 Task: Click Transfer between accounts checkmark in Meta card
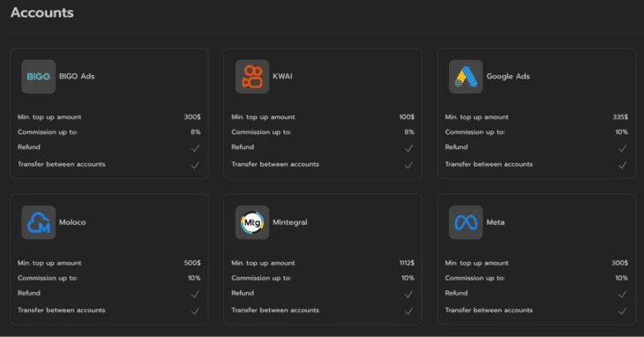[x=623, y=311]
